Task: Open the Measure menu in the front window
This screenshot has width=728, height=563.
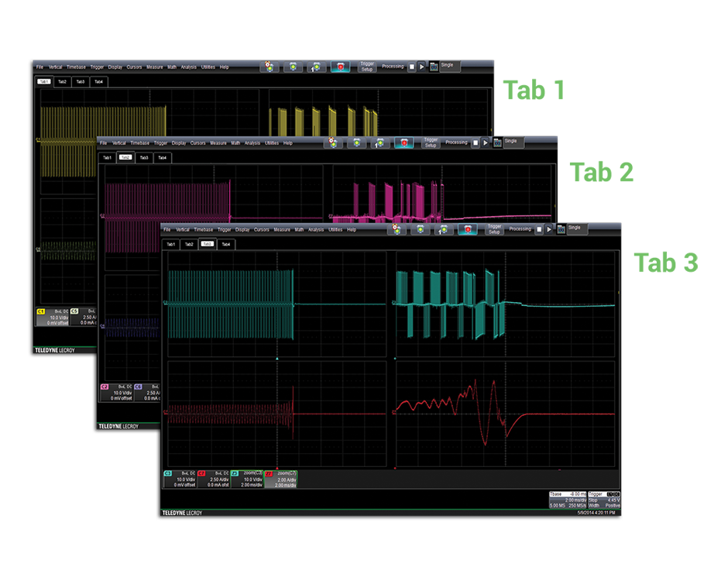Action: 282,230
